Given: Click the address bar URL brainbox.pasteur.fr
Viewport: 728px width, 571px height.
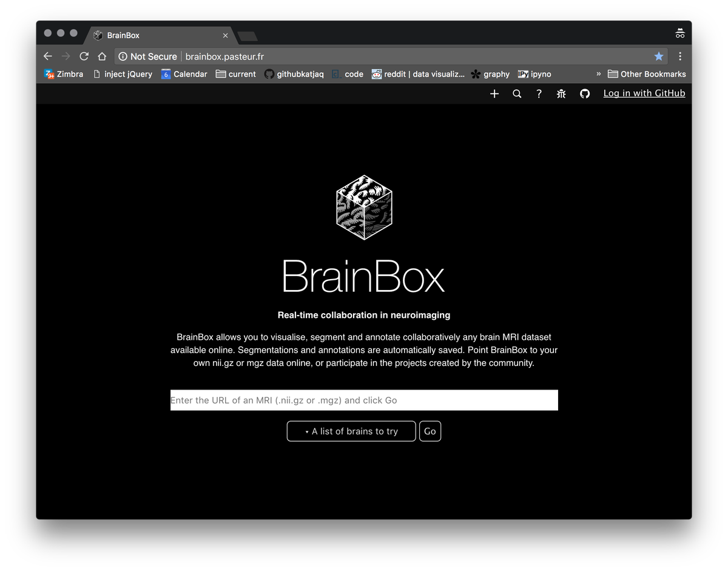Looking at the screenshot, I should pyautogui.click(x=224, y=56).
